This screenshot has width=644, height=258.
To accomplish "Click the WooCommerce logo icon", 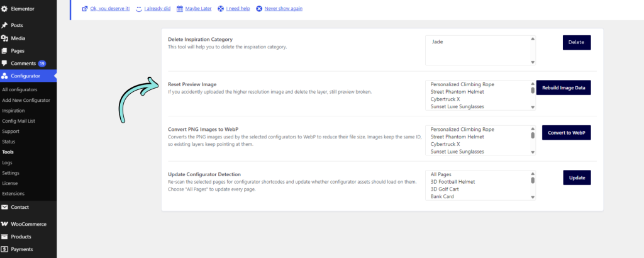I will [4, 224].
